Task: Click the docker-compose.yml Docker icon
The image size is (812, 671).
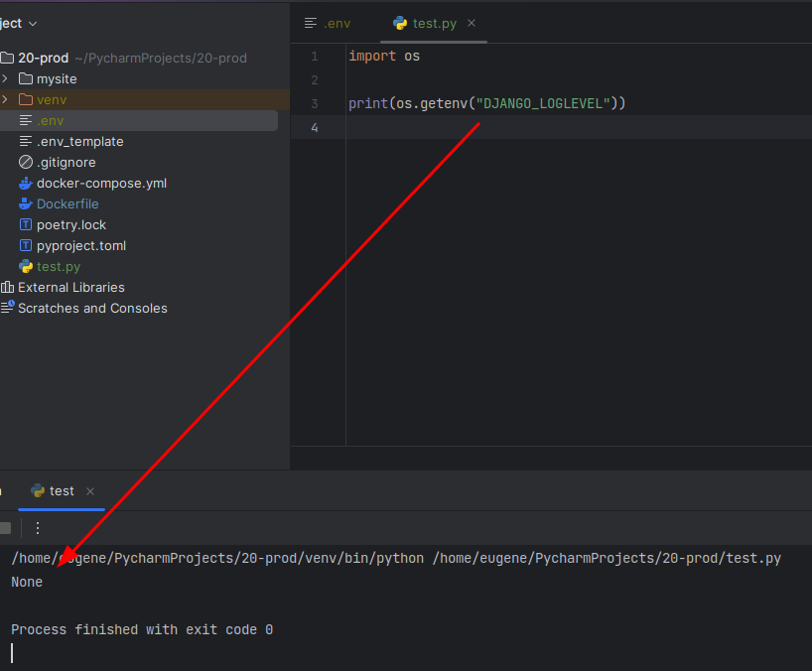Action: pyautogui.click(x=26, y=184)
